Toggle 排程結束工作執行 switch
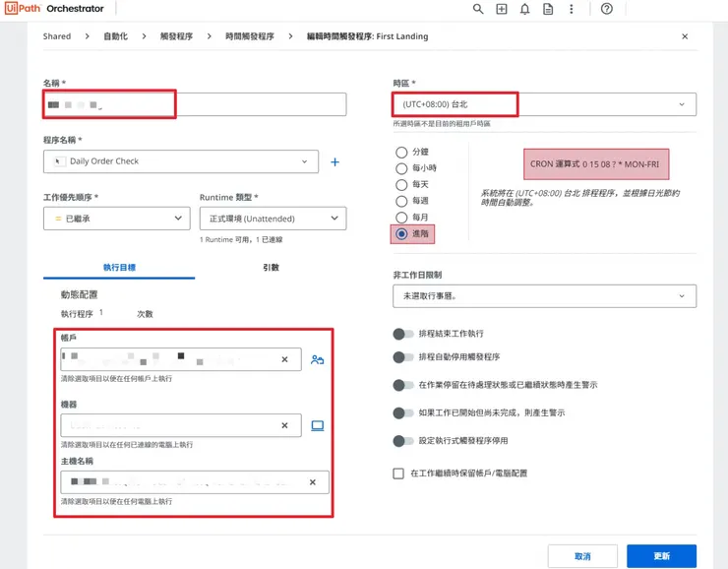 click(x=402, y=334)
